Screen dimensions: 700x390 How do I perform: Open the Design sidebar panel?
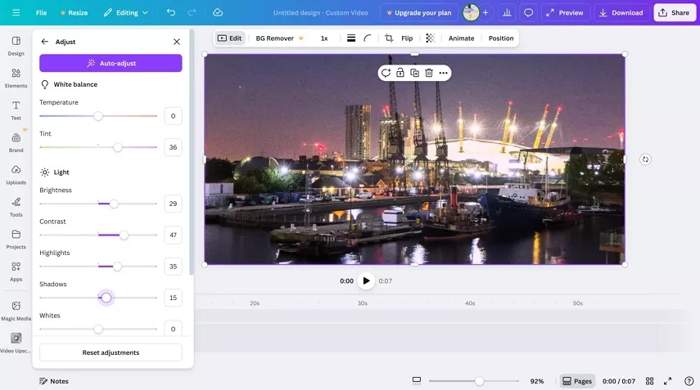[16, 46]
